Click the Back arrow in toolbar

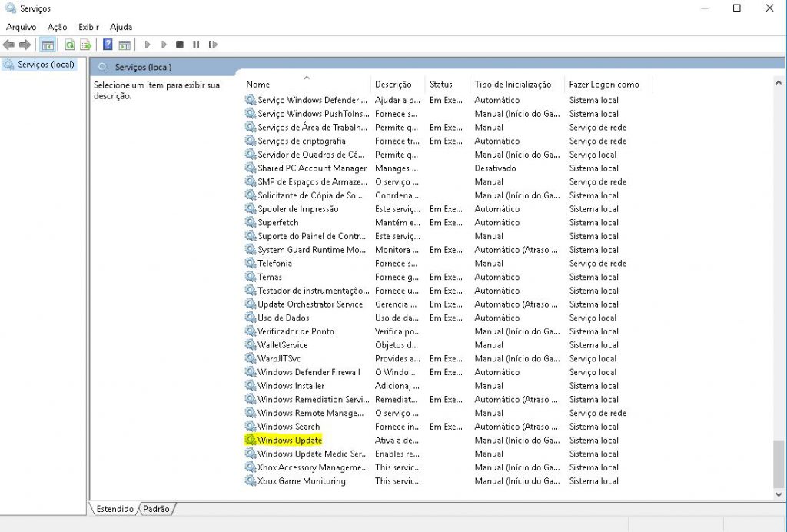9,45
